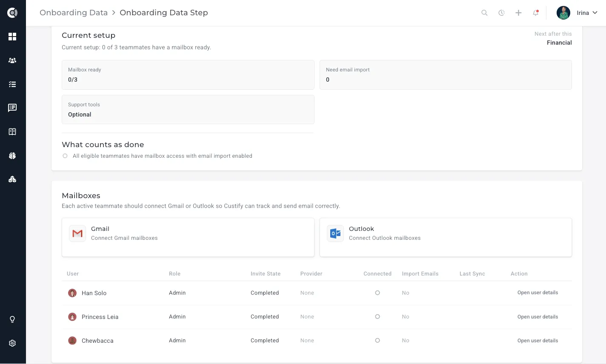Open the dashboard grid icon in sidebar

point(12,37)
